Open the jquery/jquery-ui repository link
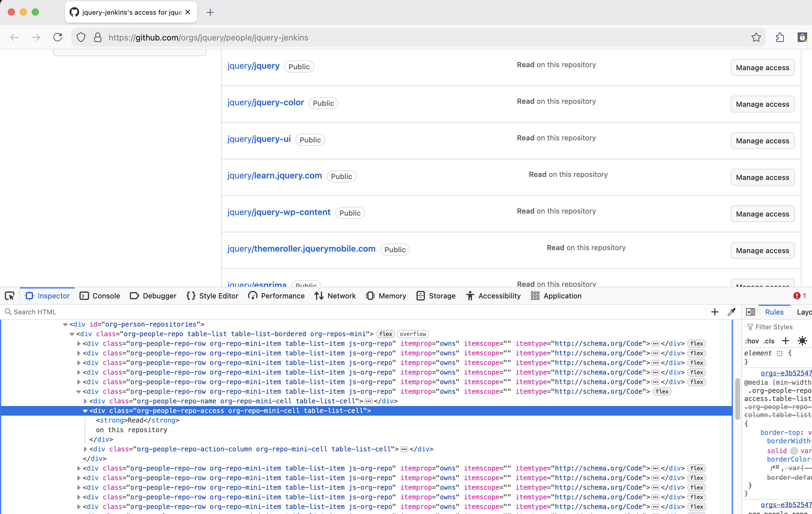Image resolution: width=812 pixels, height=514 pixels. click(259, 139)
